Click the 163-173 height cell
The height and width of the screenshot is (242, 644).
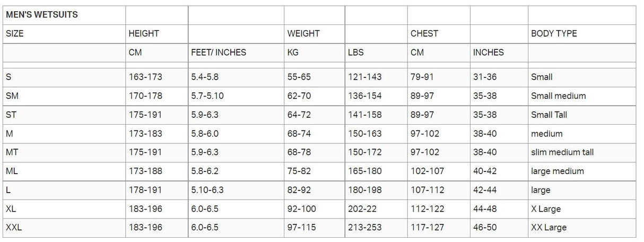pyautogui.click(x=145, y=77)
